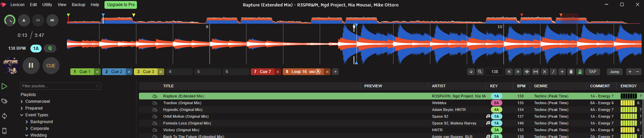
Task: Open the Utility menu
Action: 47,5
